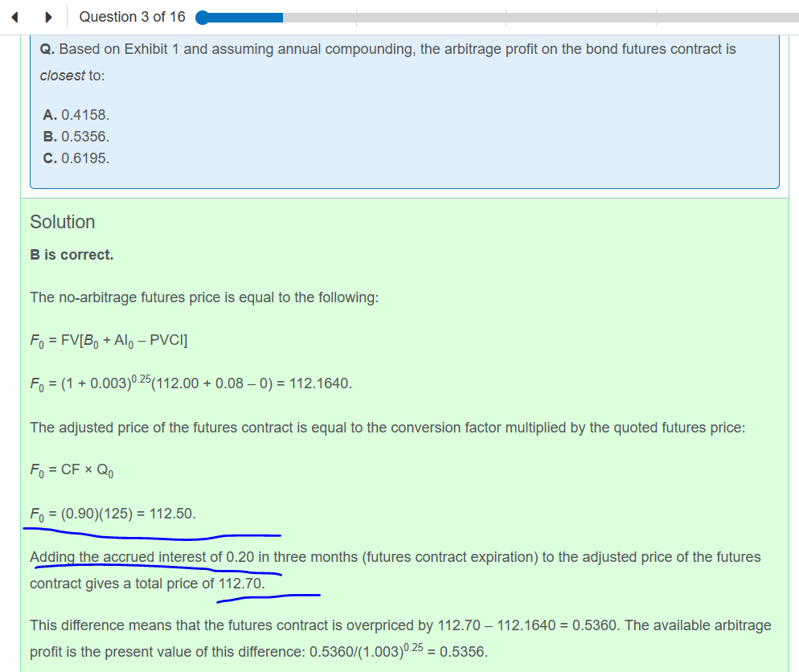Screen dimensions: 799x672
Task: Click the sentence about the adjusted futures price
Action: click(387, 428)
